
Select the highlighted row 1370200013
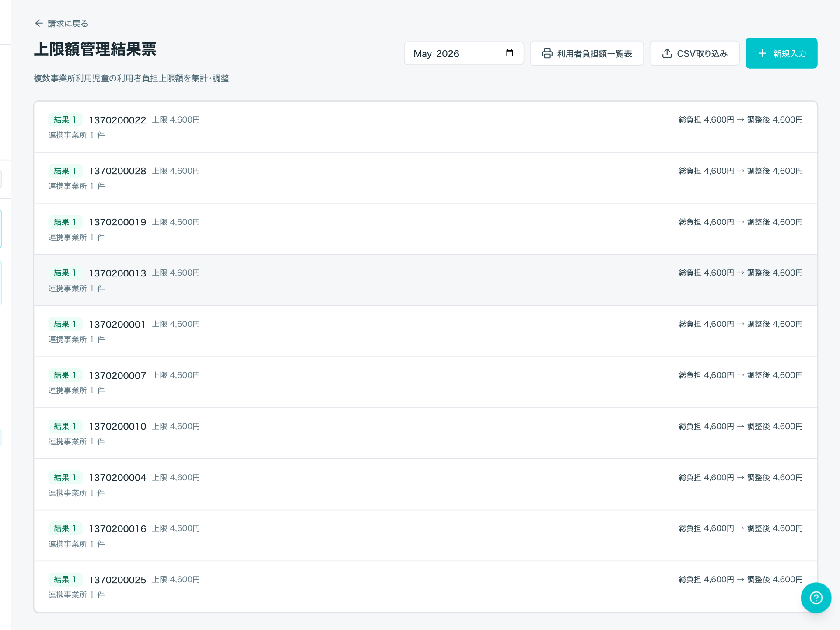425,280
